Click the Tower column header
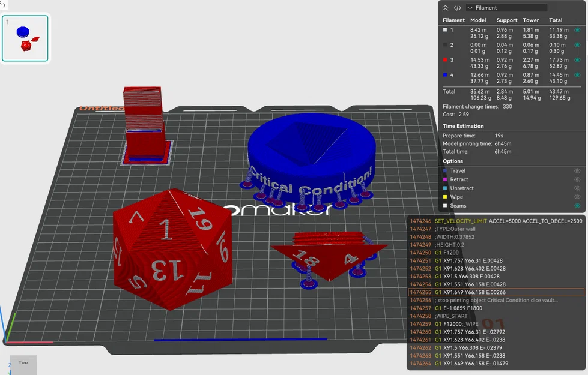588x375 pixels. [530, 20]
